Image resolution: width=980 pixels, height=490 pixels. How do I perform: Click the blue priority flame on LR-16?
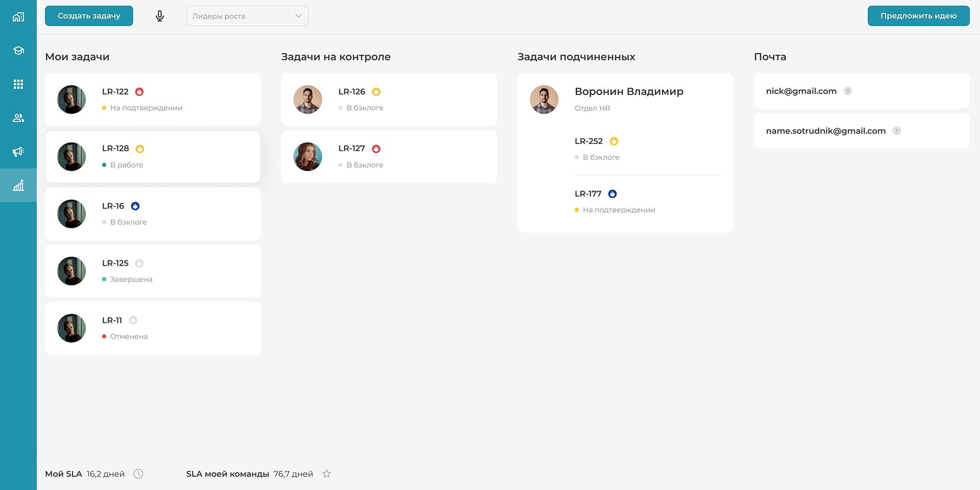pyautogui.click(x=135, y=206)
